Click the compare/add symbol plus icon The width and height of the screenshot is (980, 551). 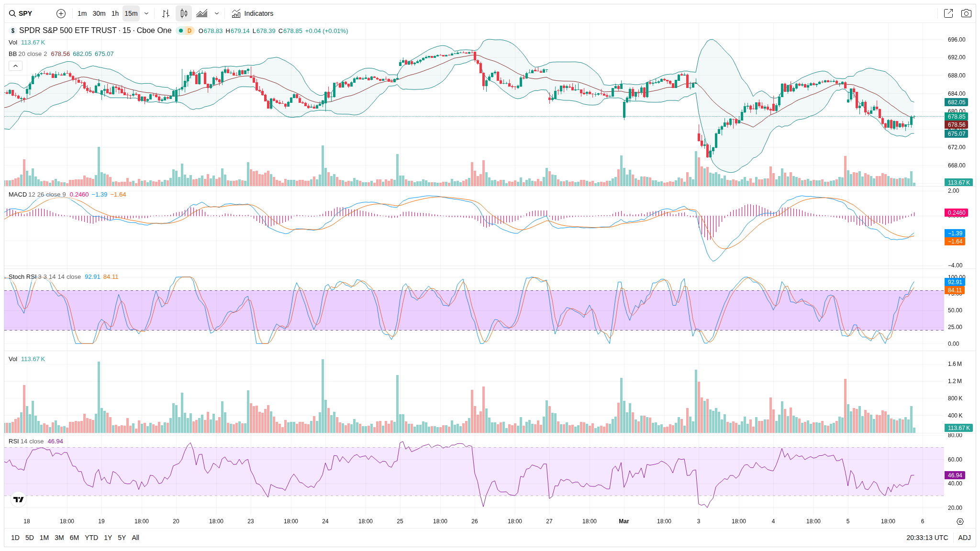pyautogui.click(x=61, y=13)
